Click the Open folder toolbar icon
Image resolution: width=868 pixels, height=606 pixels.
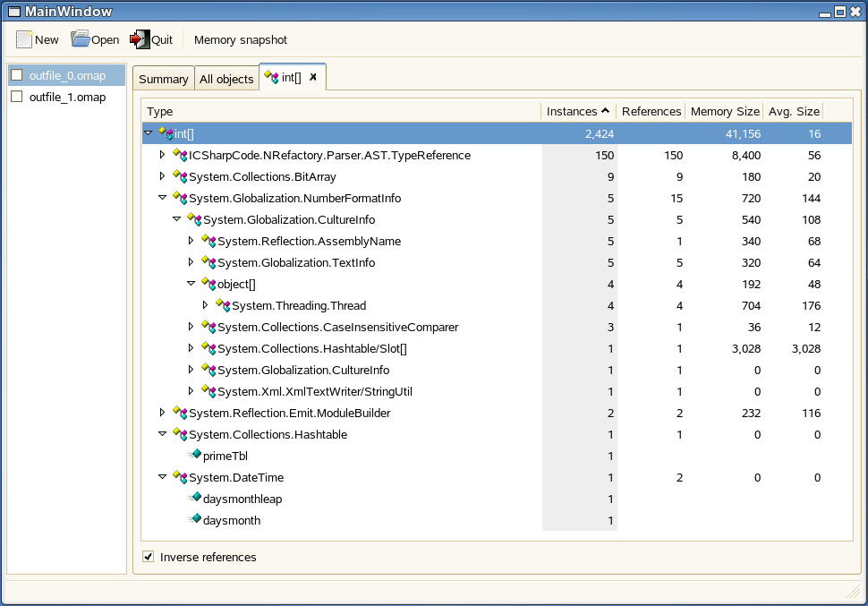click(x=81, y=39)
